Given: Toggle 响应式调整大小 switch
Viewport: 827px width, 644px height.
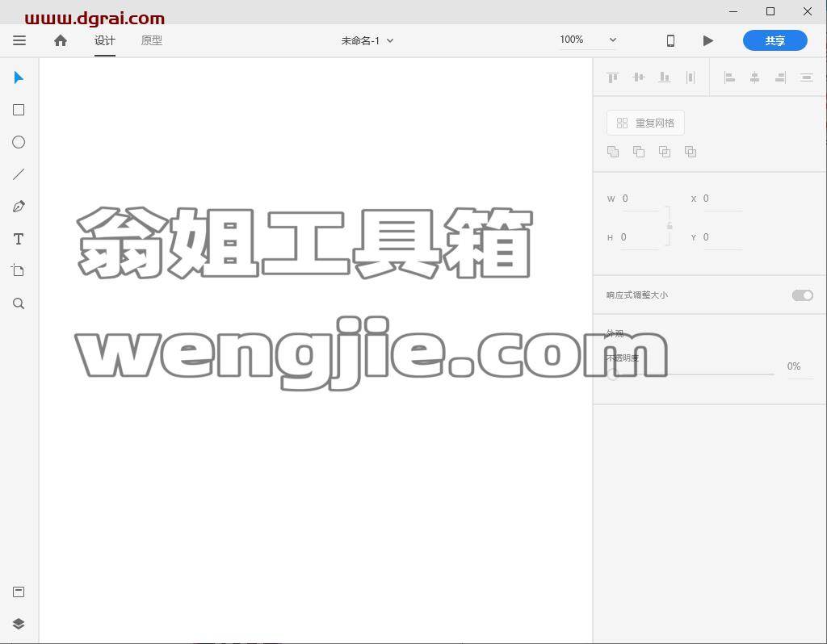Looking at the screenshot, I should point(802,295).
